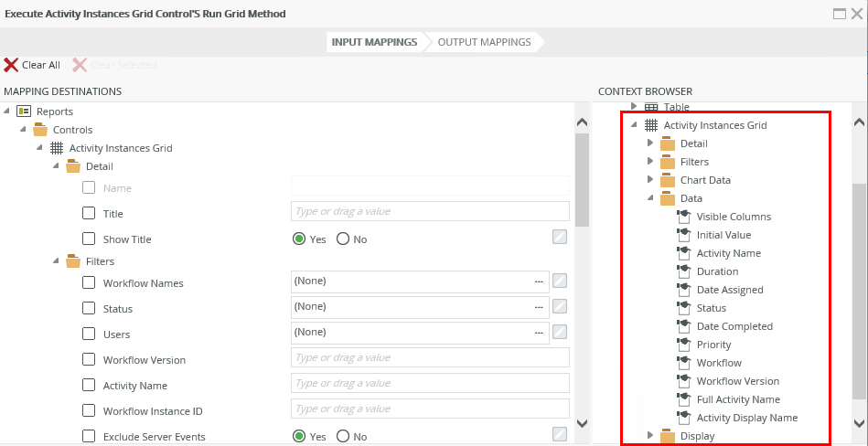868x446 pixels.
Task: Open the Status (None) dropdown ellipsis
Action: click(x=539, y=307)
